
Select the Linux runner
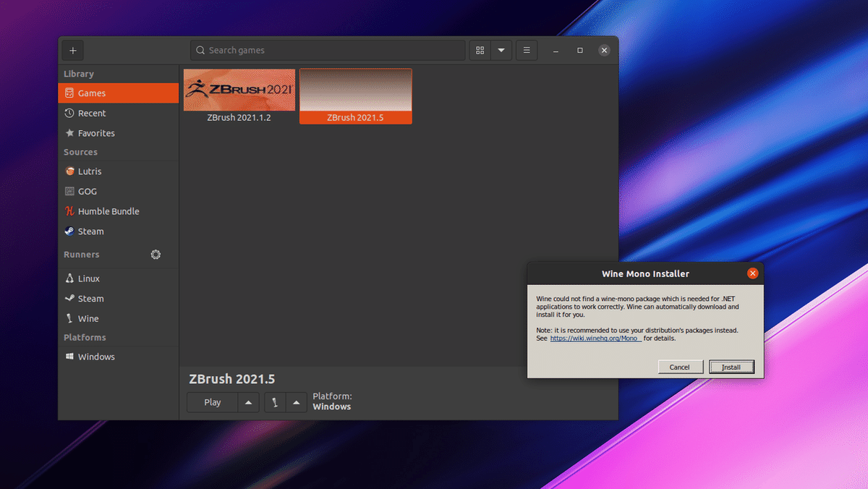[119, 278]
